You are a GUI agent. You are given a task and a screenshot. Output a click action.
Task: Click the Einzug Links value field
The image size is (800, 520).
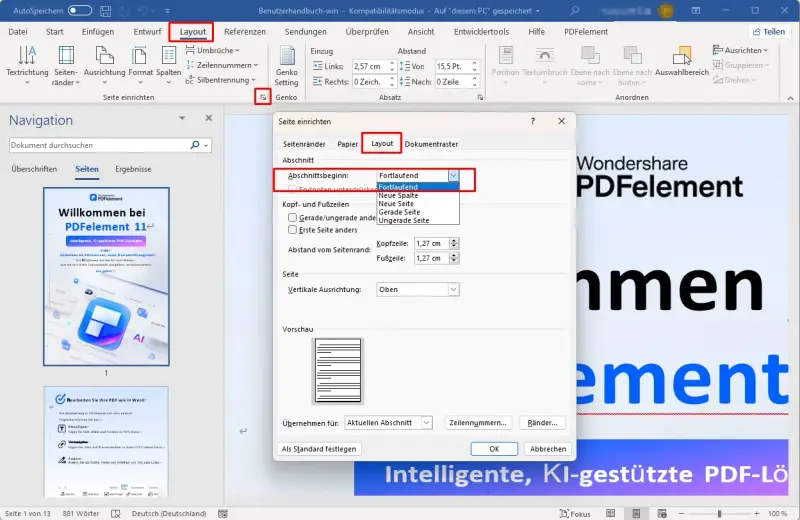click(x=370, y=66)
